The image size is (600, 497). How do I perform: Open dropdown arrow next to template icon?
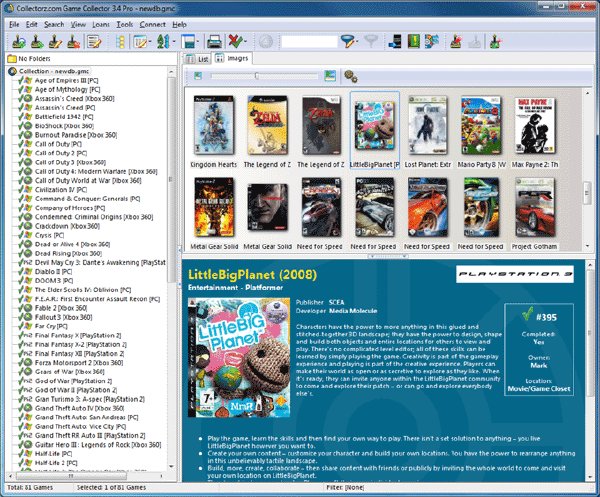[198, 41]
